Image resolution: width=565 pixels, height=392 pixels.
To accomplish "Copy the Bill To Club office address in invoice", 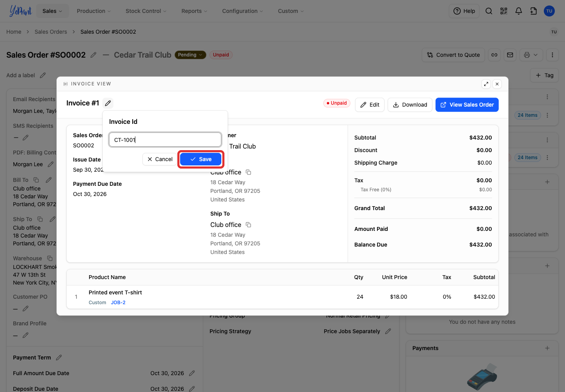I will [x=248, y=172].
